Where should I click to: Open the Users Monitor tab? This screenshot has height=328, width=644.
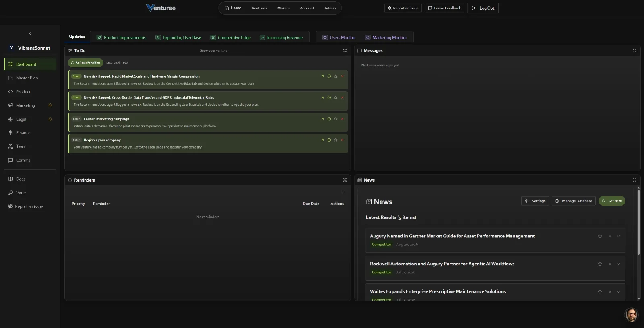click(339, 37)
